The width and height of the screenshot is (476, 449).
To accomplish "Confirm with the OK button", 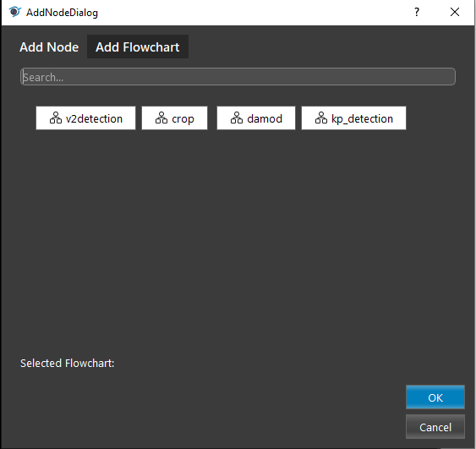I will tap(435, 397).
